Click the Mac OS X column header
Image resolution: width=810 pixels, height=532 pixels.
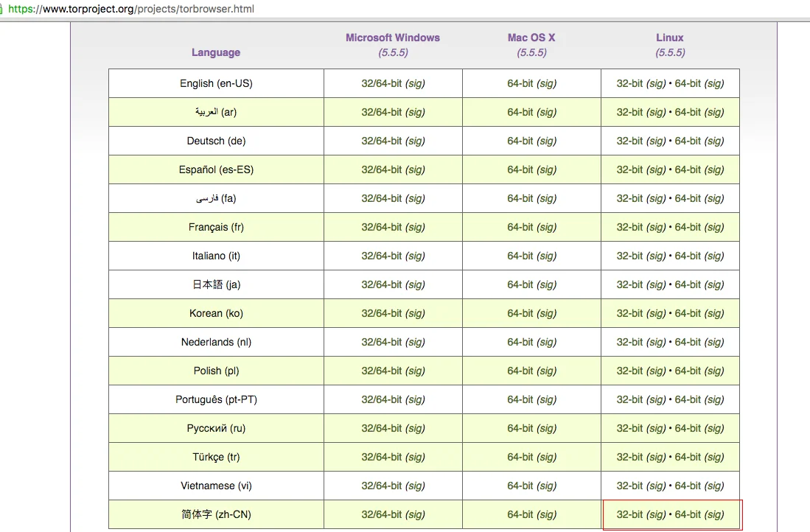[531, 38]
